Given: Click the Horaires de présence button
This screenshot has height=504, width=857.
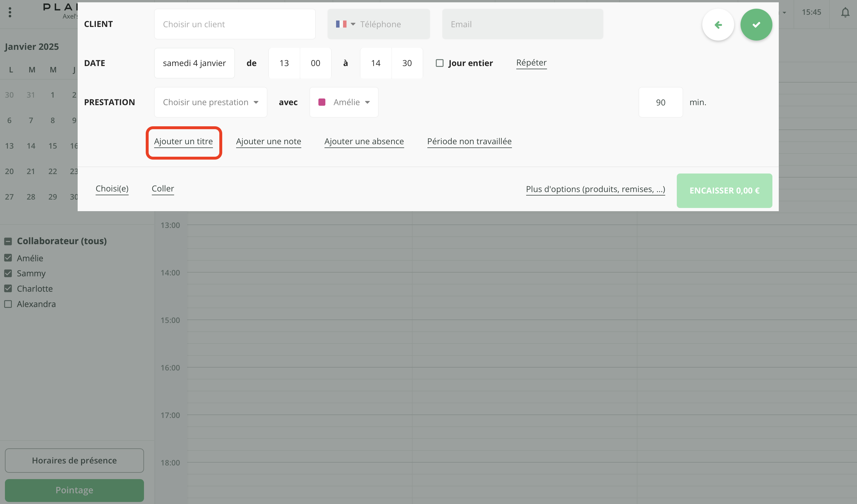Looking at the screenshot, I should tap(74, 460).
